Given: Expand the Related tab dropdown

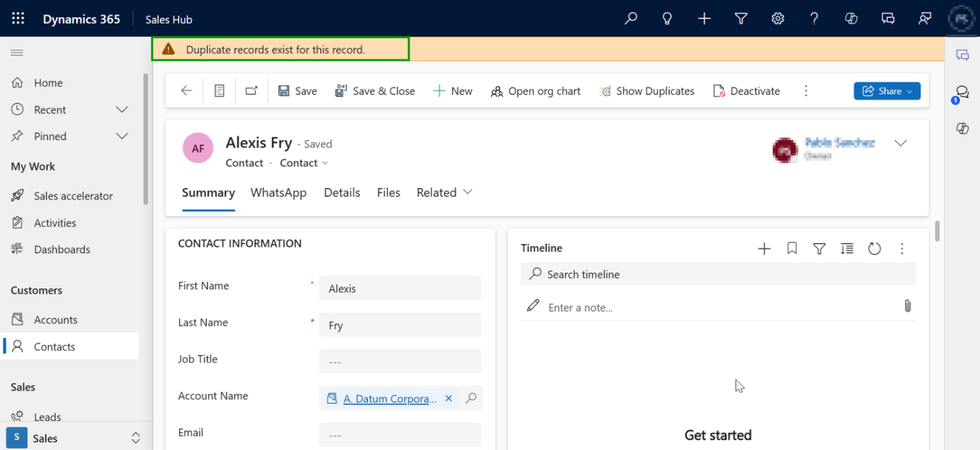Looking at the screenshot, I should pos(468,192).
